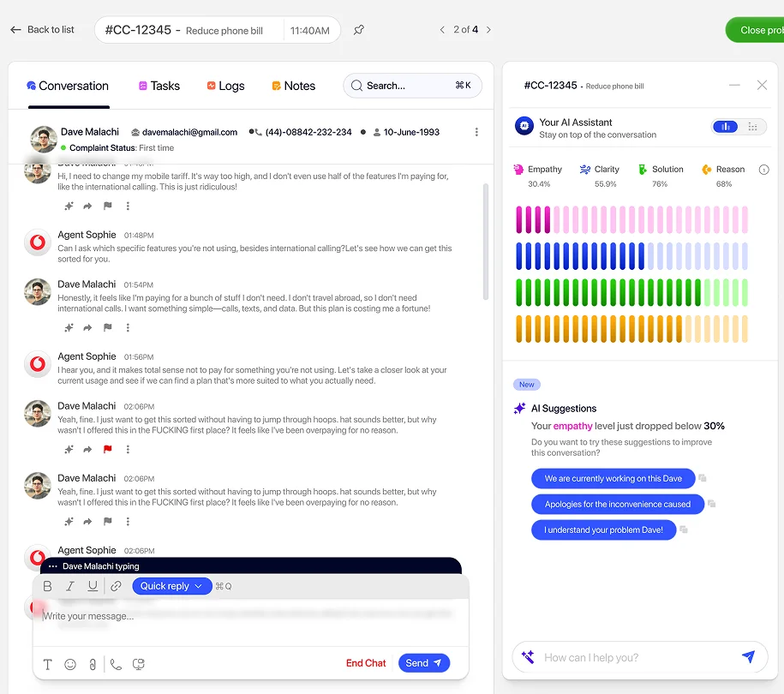Click the pink empathy level bar
Image resolution: width=784 pixels, height=694 pixels.
click(x=631, y=219)
